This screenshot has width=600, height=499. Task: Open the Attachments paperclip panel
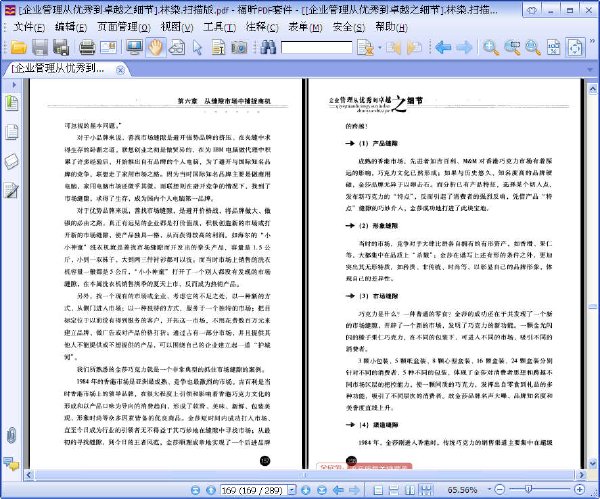coord(11,435)
